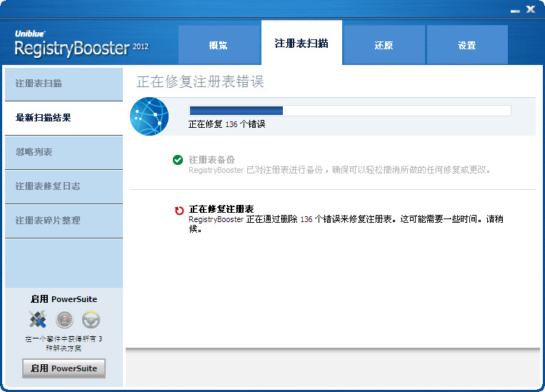This screenshot has height=392, width=545.
Task: Select 注册表扫描 in the sidebar
Action: [63, 84]
